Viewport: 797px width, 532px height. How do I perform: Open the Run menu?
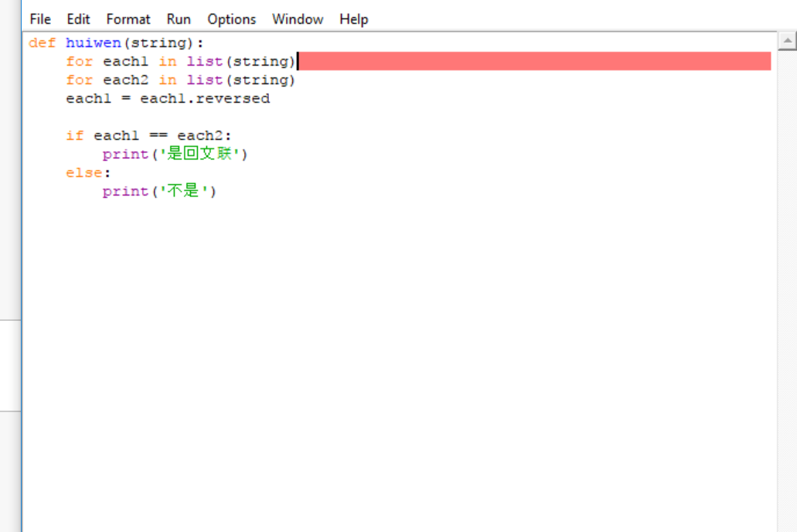(179, 19)
